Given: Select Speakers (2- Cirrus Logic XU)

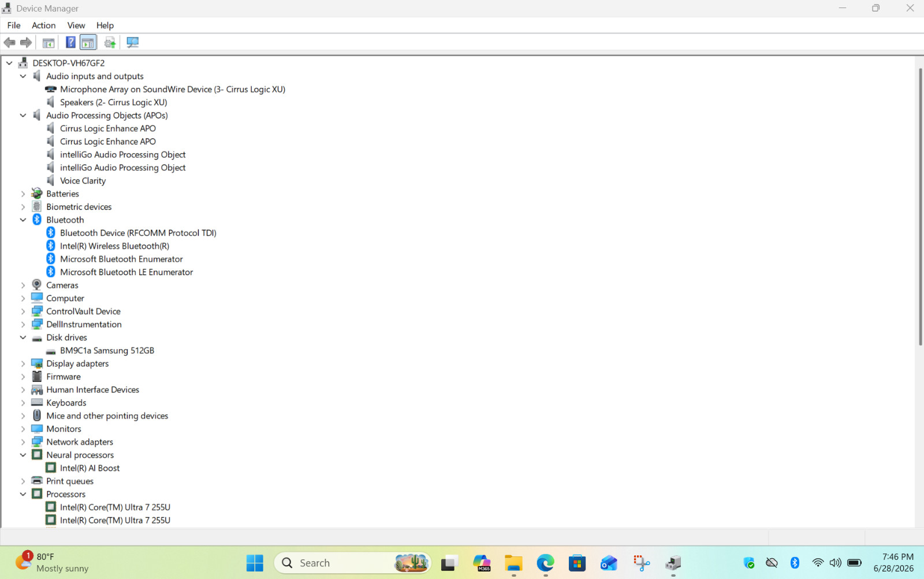Looking at the screenshot, I should click(114, 102).
